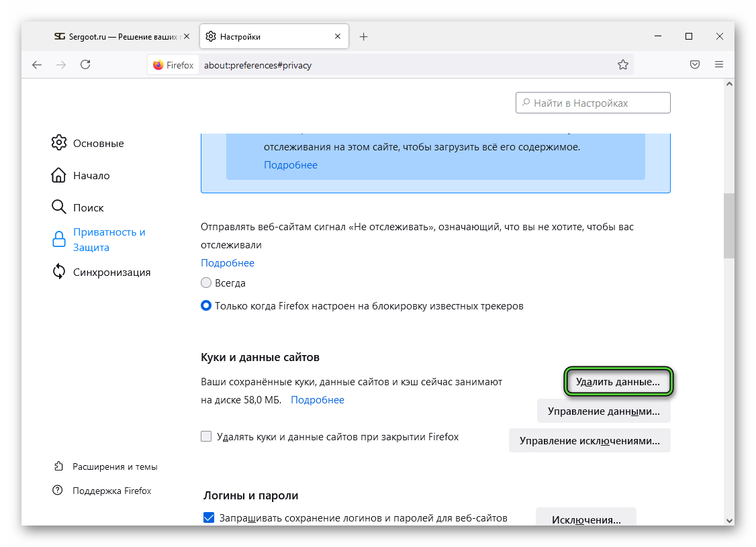Viewport: 756px width, 547px height.
Task: Click the address bar URL about:preferences#privacy
Action: (257, 65)
